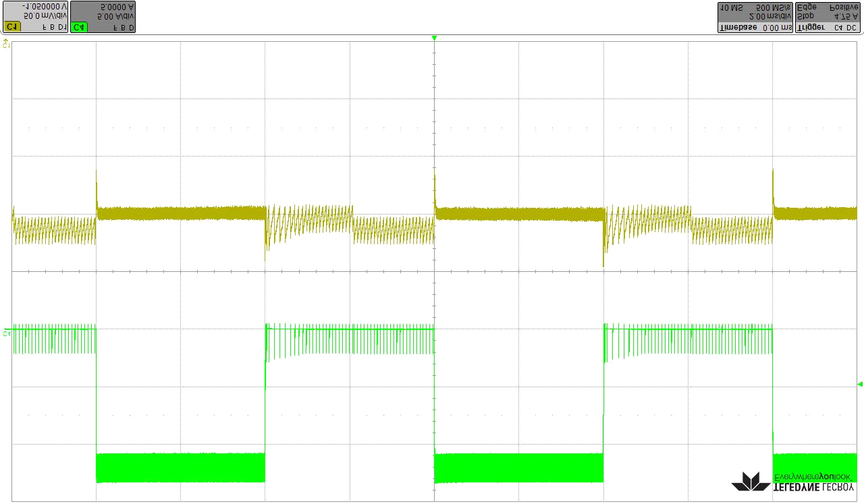Select the C1 ground marker on the left edge
The image size is (864, 504).
(6, 44)
